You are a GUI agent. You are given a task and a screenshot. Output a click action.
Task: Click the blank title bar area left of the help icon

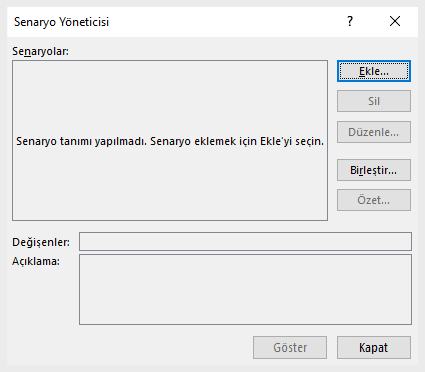pos(227,22)
